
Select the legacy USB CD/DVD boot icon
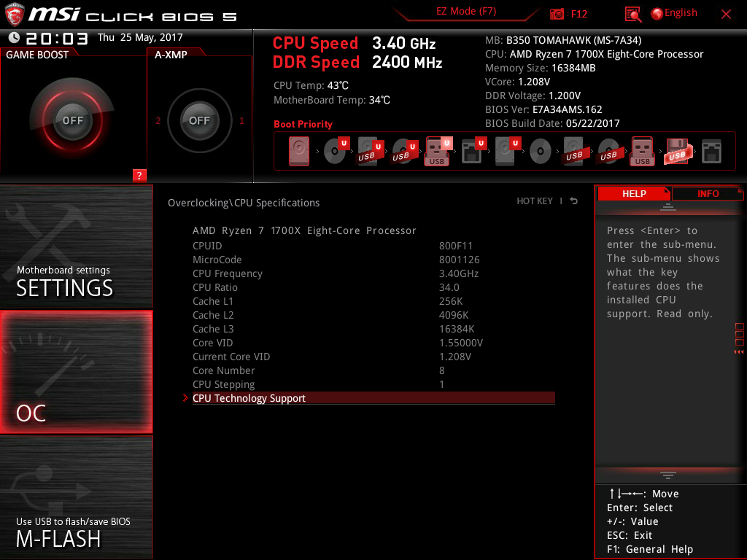[608, 151]
